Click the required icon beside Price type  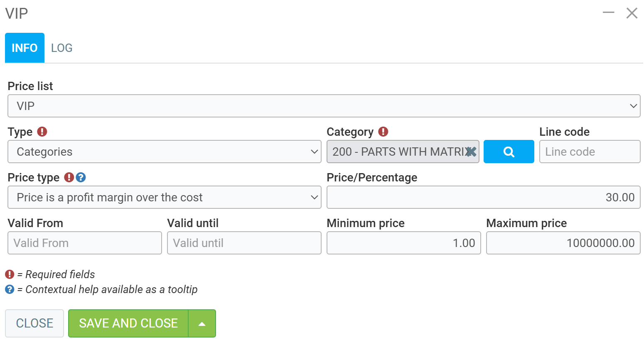pyautogui.click(x=69, y=177)
